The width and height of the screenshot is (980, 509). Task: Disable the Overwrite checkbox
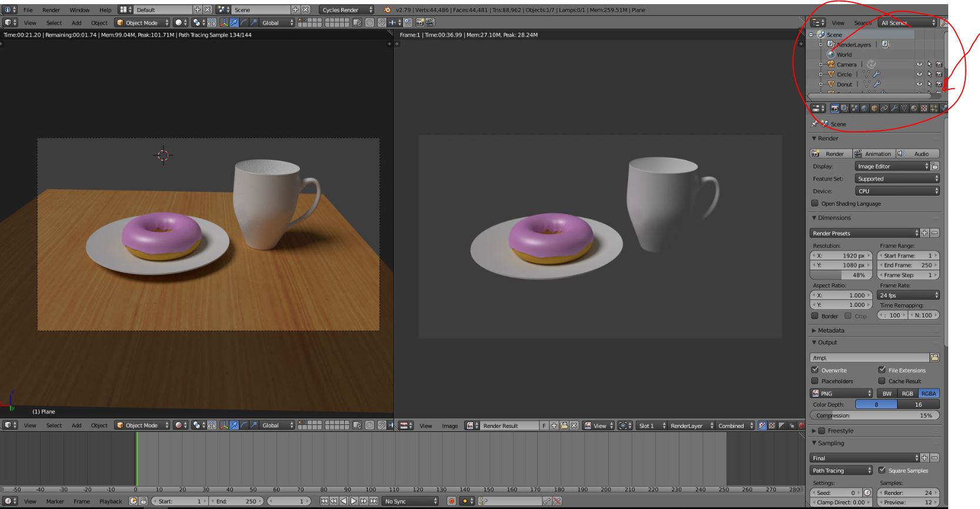pyautogui.click(x=815, y=370)
